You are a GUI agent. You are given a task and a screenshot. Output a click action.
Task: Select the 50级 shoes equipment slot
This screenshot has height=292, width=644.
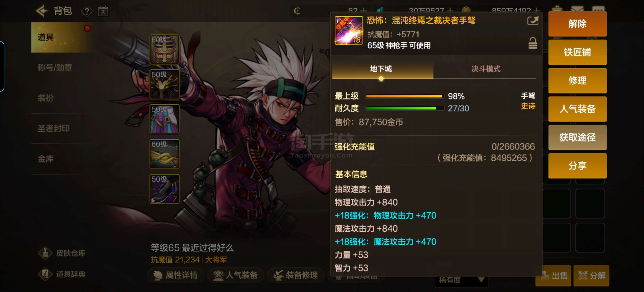coord(164,189)
